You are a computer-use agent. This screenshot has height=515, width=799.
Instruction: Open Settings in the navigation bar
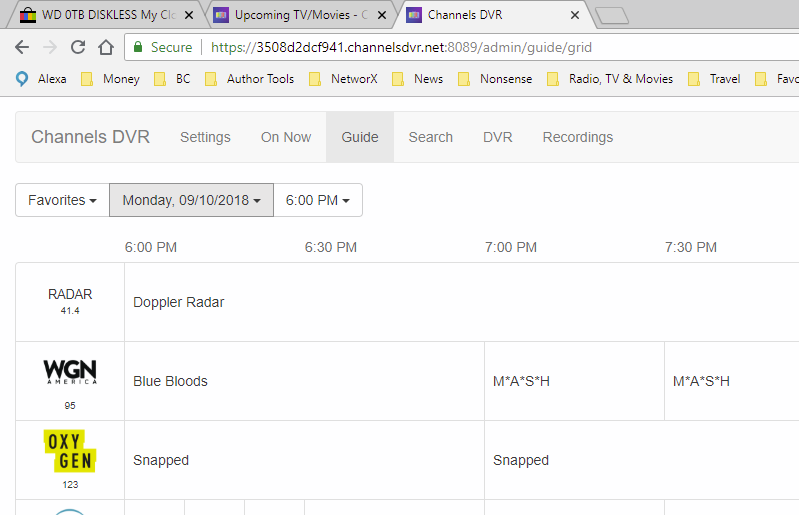tap(205, 137)
